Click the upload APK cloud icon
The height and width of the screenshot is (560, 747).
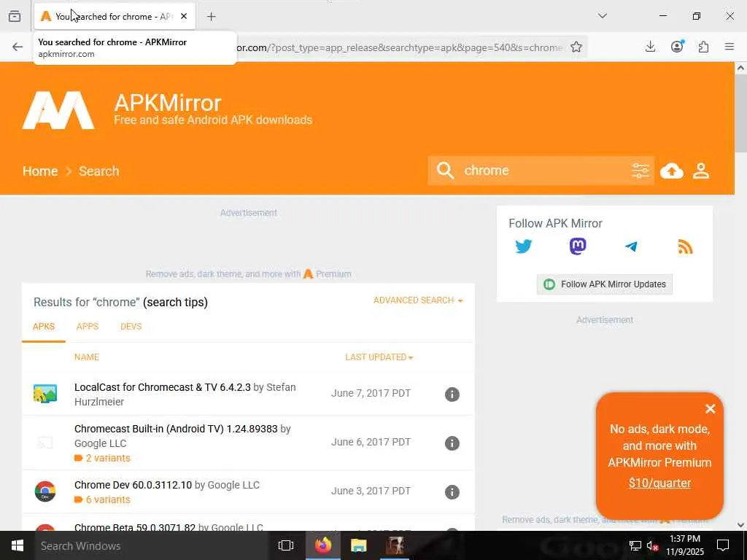[x=672, y=171]
